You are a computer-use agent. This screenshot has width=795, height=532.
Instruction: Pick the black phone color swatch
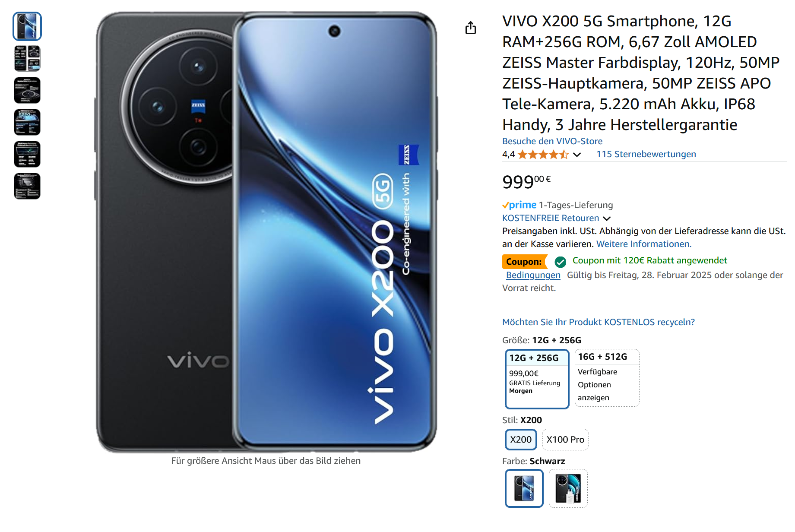click(x=524, y=488)
